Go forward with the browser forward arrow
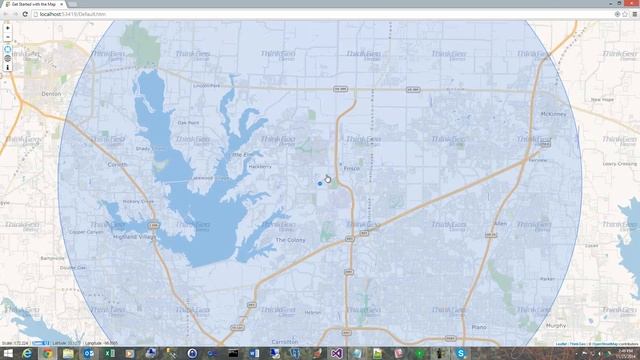The width and height of the screenshot is (640, 360). pos(16,14)
